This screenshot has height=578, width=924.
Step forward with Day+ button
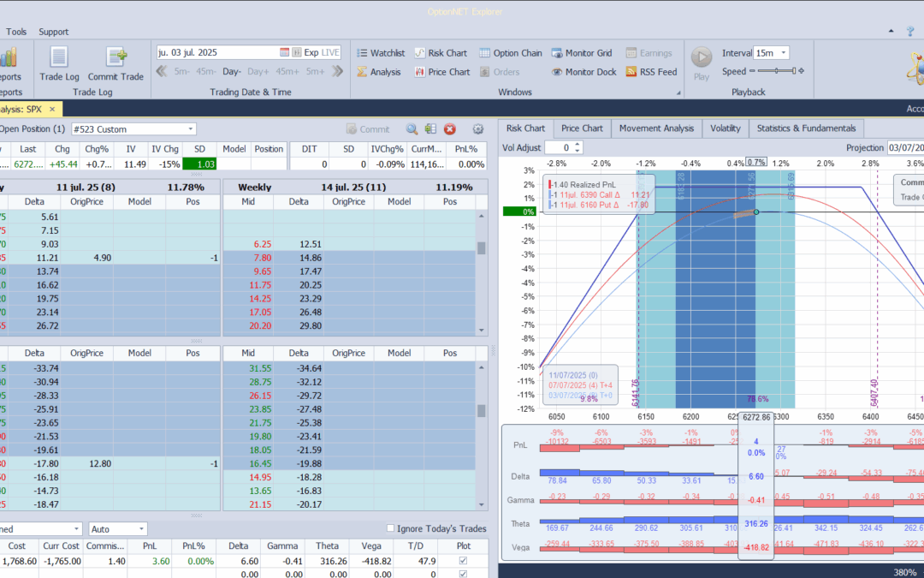(258, 71)
